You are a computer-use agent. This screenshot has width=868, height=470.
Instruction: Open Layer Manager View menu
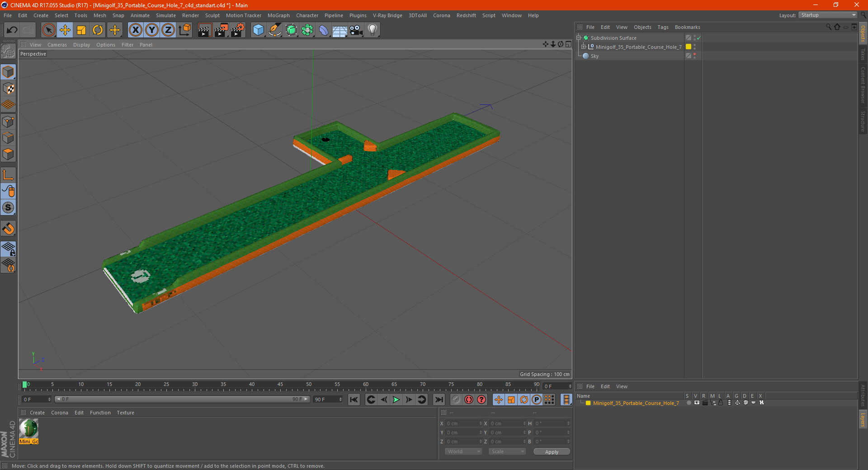(x=622, y=386)
